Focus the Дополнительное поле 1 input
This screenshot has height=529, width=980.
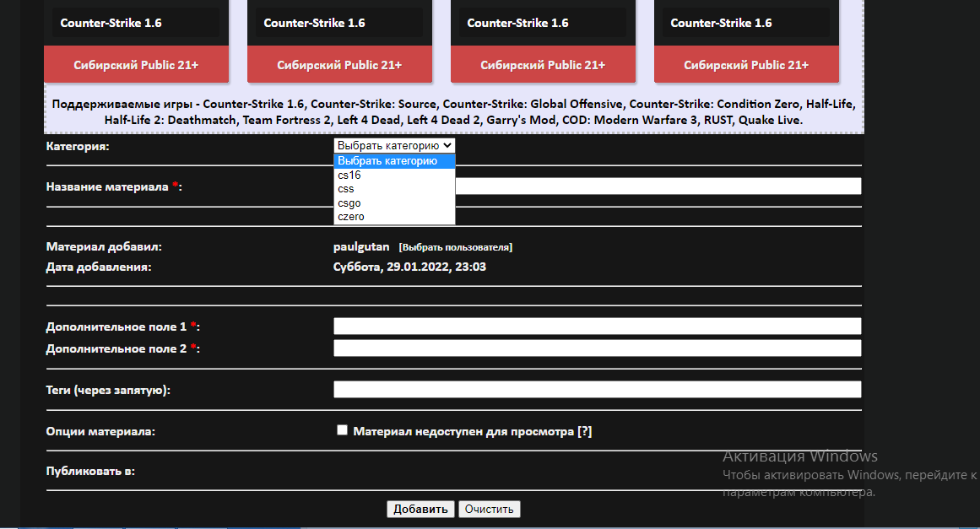pos(597,327)
